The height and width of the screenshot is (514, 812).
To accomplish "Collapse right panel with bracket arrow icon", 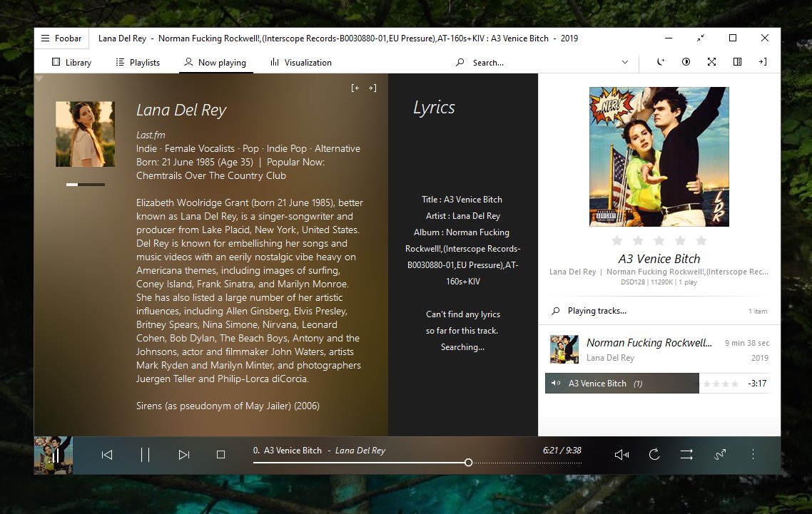I will coord(763,61).
